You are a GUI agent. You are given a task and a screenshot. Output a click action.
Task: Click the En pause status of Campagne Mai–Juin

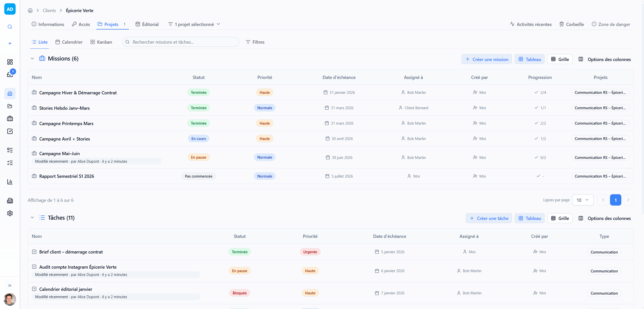198,157
